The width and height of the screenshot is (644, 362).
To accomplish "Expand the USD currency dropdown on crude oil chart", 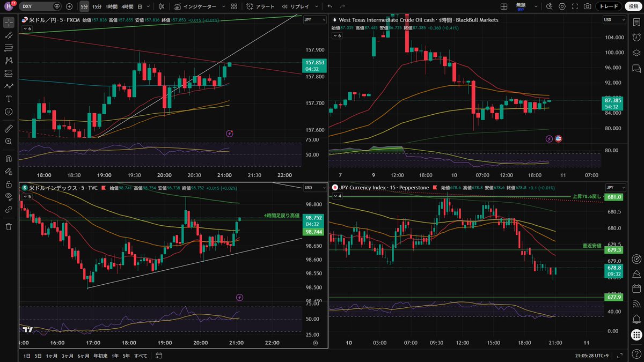I will (614, 20).
